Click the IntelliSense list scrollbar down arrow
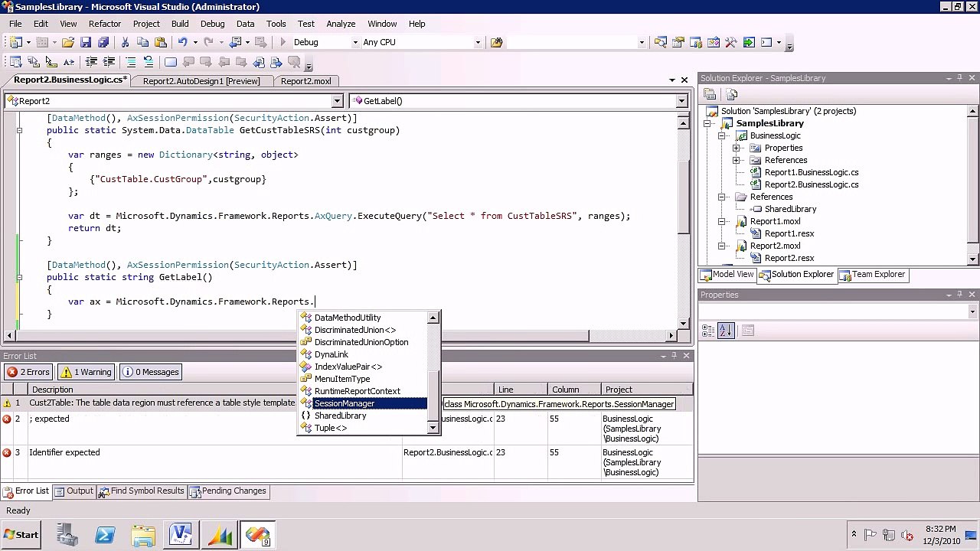Screen dimensions: 980x551 click(433, 428)
